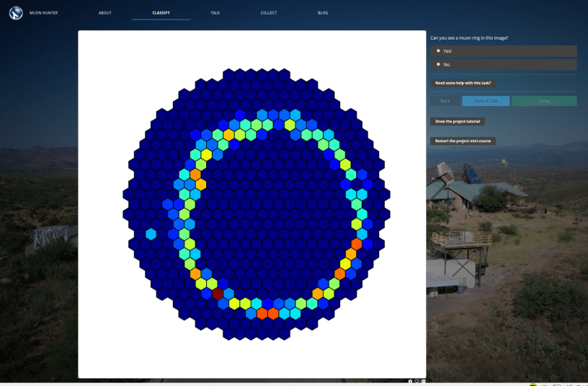Image resolution: width=588 pixels, height=386 pixels.
Task: Click the isolated light-blue hexagon left of ring
Action: pos(151,234)
